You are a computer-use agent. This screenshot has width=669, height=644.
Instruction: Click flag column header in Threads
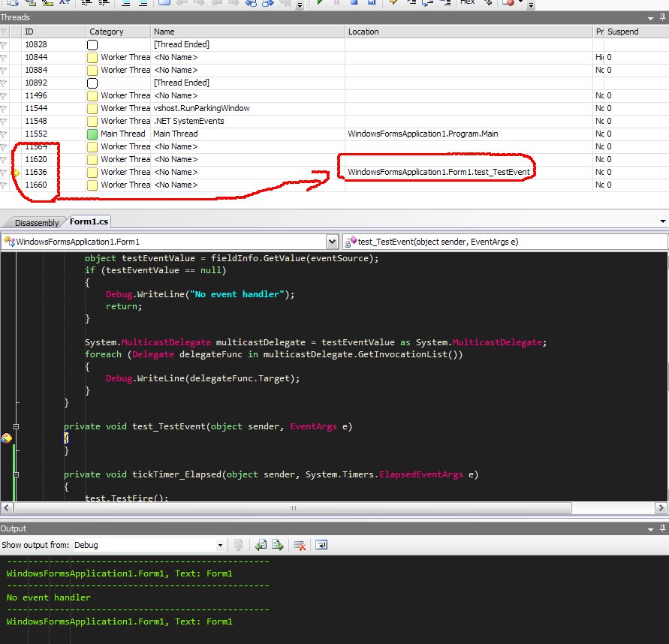[x=5, y=32]
